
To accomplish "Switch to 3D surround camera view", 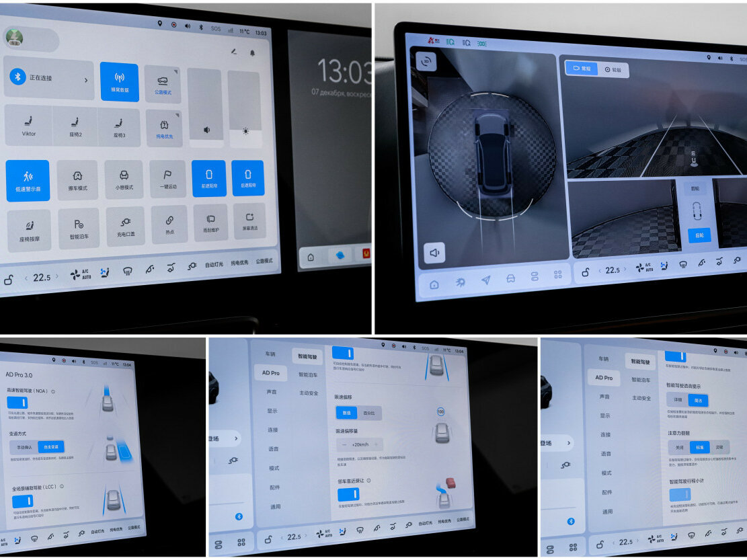I will click(x=426, y=62).
